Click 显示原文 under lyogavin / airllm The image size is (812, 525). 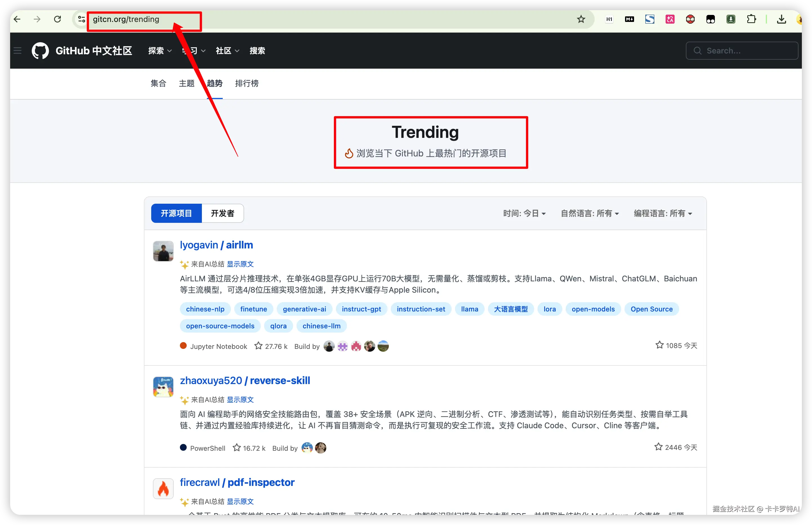coord(240,264)
